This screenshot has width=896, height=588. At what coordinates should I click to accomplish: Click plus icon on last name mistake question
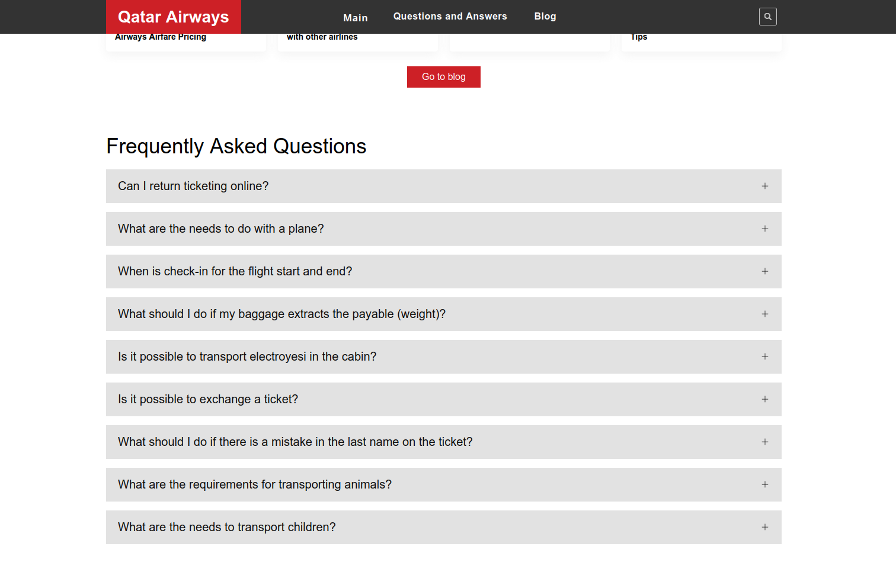(x=764, y=442)
